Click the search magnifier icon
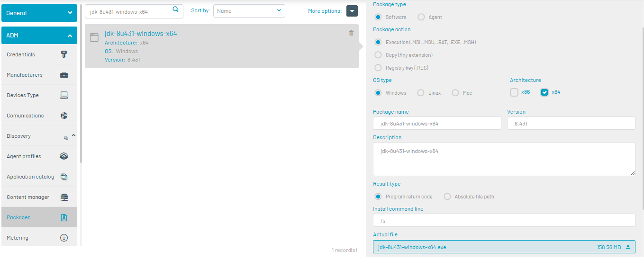This screenshot has width=644, height=260. click(175, 9)
